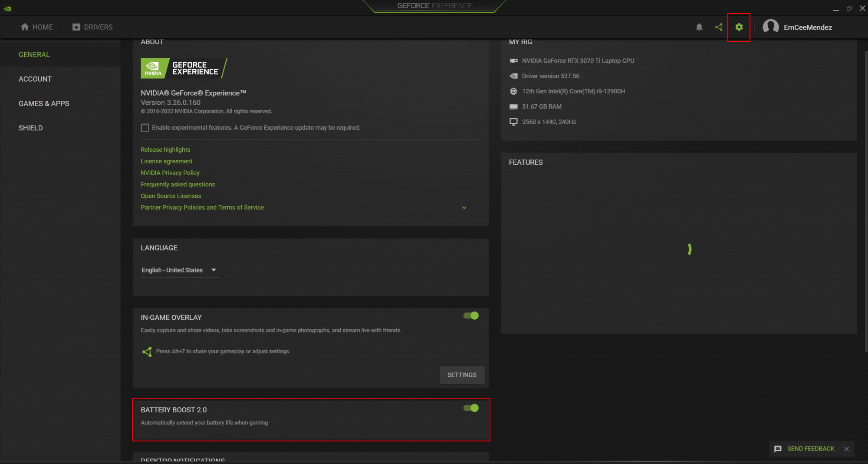
Task: Click 2560 x 1440, 240Hz text
Action: point(549,122)
